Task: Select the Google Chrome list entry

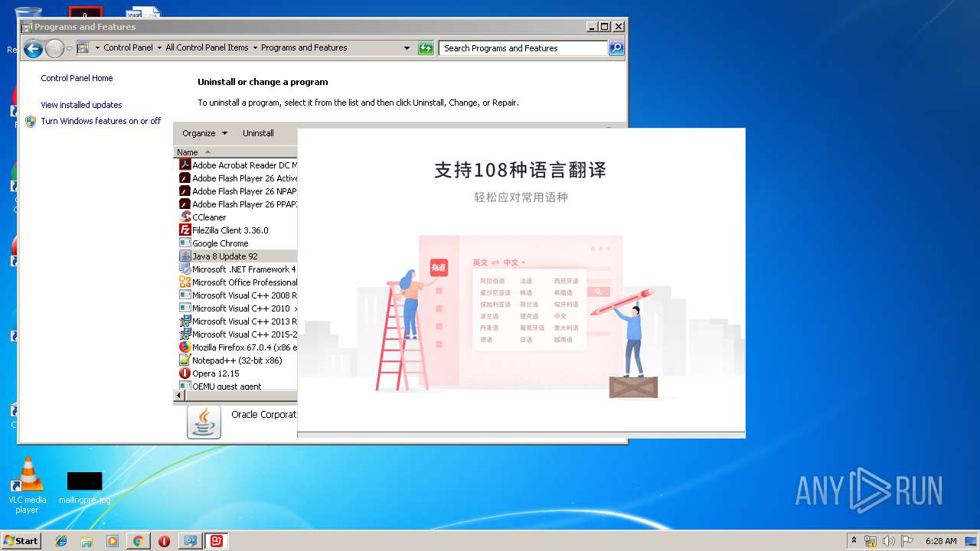Action: 238,243
